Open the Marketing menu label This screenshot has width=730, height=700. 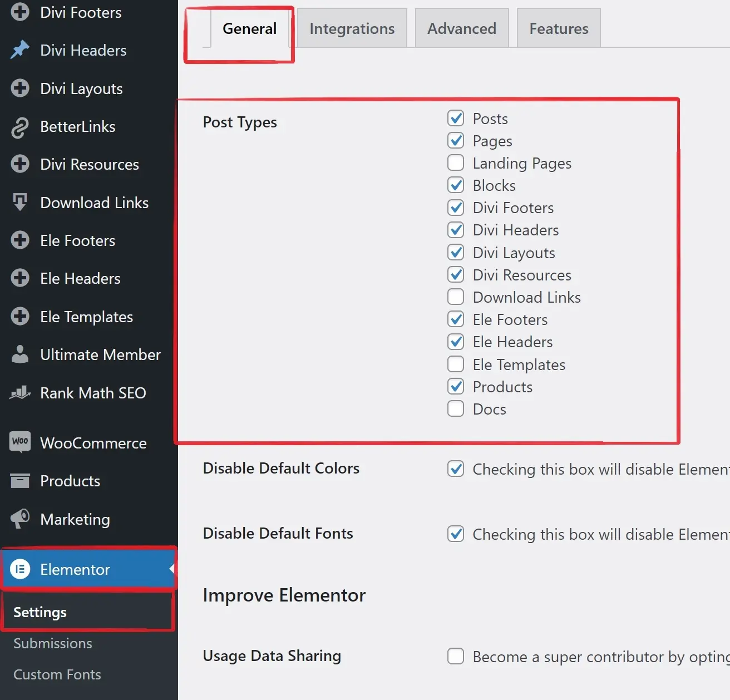[75, 519]
